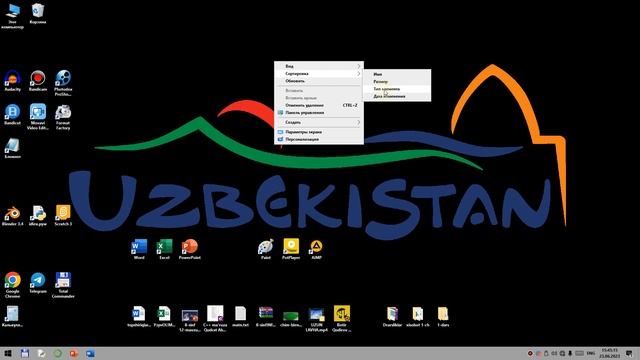Image resolution: width=640 pixels, height=360 pixels.
Task: Select the Notepad desktop shortcut
Action: click(x=13, y=148)
